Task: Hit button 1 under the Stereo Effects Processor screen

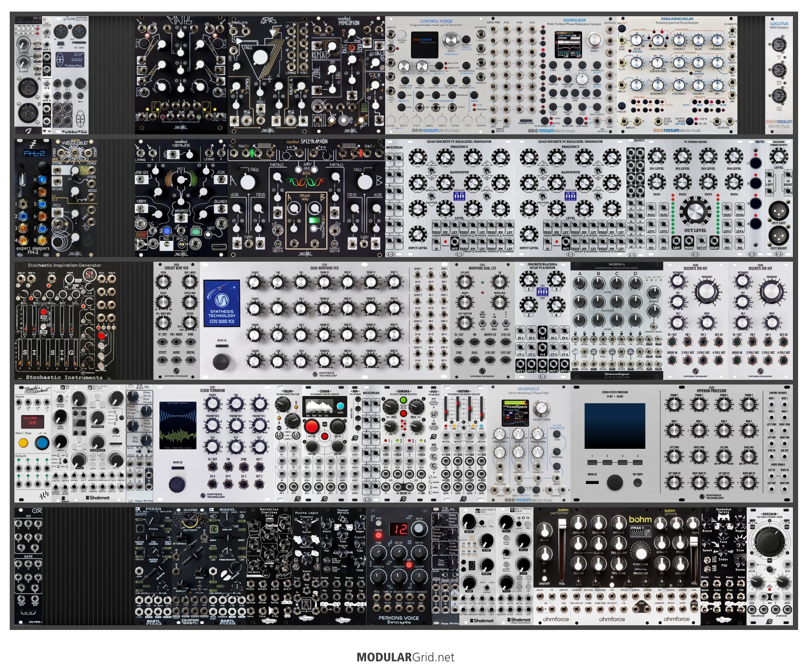Action: 592,462
